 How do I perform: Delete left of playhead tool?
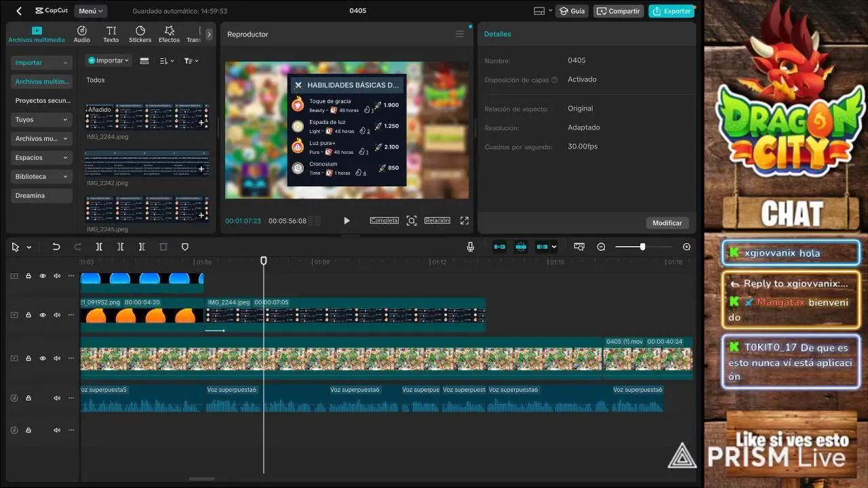[121, 247]
